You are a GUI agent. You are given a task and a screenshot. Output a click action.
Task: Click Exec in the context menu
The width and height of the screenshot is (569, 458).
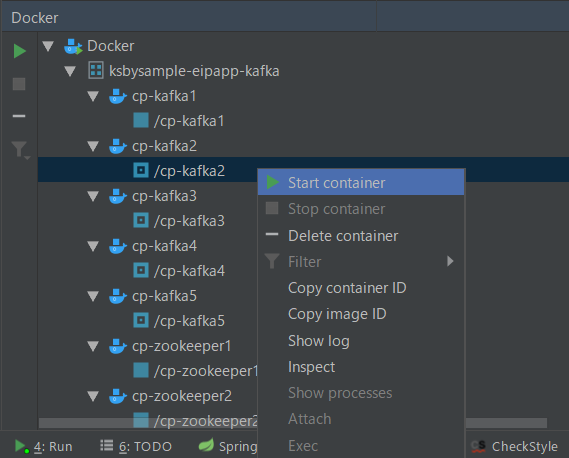point(361,446)
